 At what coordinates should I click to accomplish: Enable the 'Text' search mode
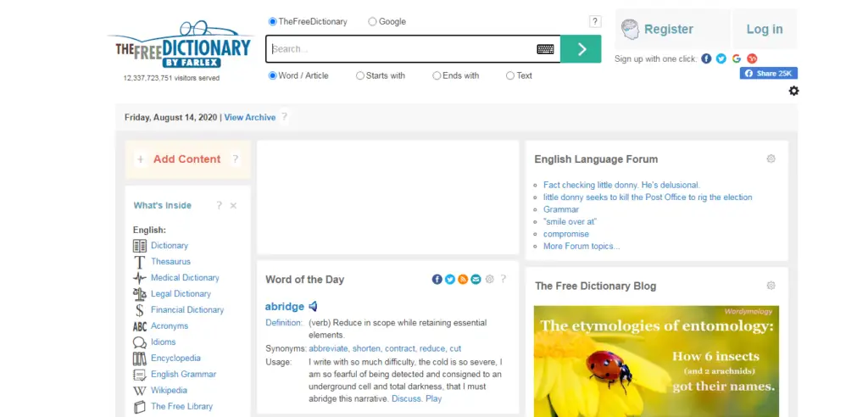[510, 75]
